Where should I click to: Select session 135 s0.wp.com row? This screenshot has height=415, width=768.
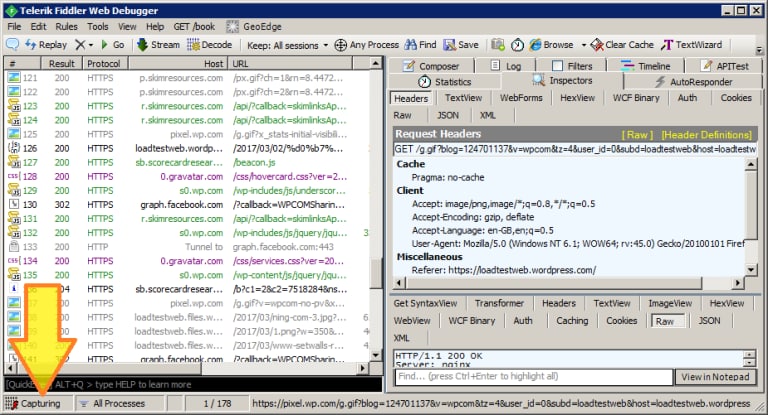coord(188,275)
